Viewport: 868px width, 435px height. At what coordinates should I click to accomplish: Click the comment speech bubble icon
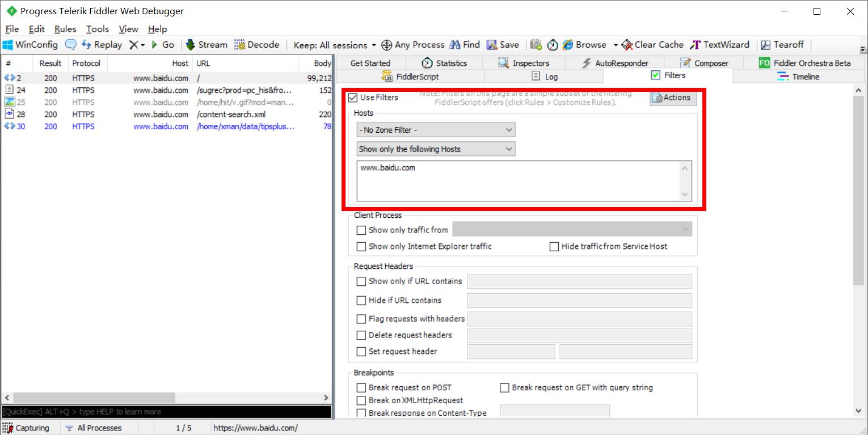coord(71,45)
